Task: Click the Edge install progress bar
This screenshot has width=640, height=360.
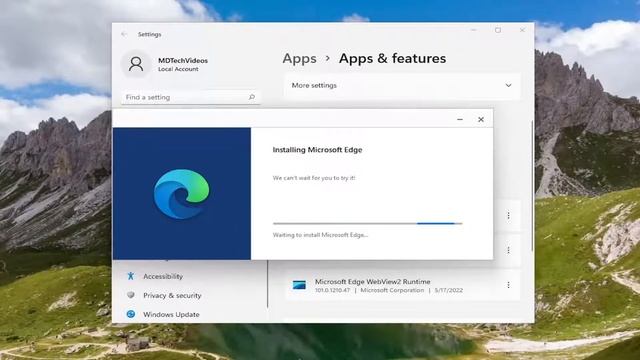Action: (367, 223)
